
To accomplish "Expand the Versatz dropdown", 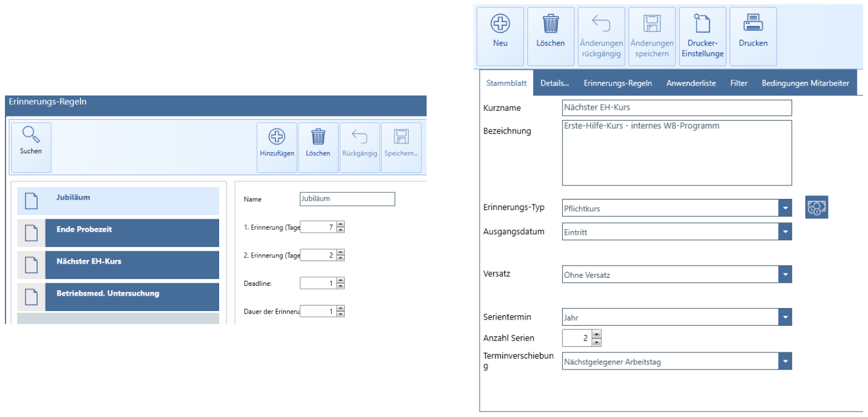I will (784, 274).
